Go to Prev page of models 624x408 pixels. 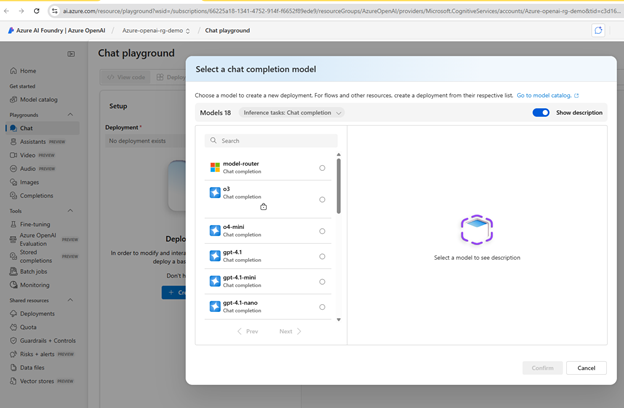click(x=248, y=331)
